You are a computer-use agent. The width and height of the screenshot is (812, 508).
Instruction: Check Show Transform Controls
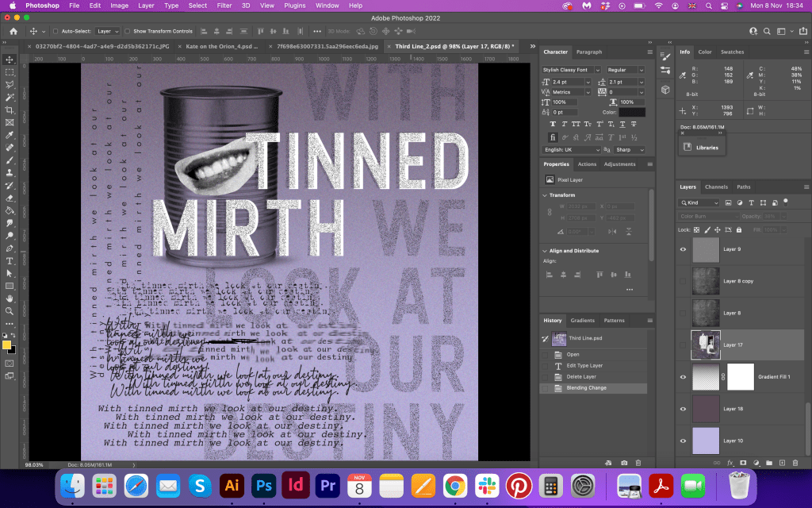pos(128,31)
